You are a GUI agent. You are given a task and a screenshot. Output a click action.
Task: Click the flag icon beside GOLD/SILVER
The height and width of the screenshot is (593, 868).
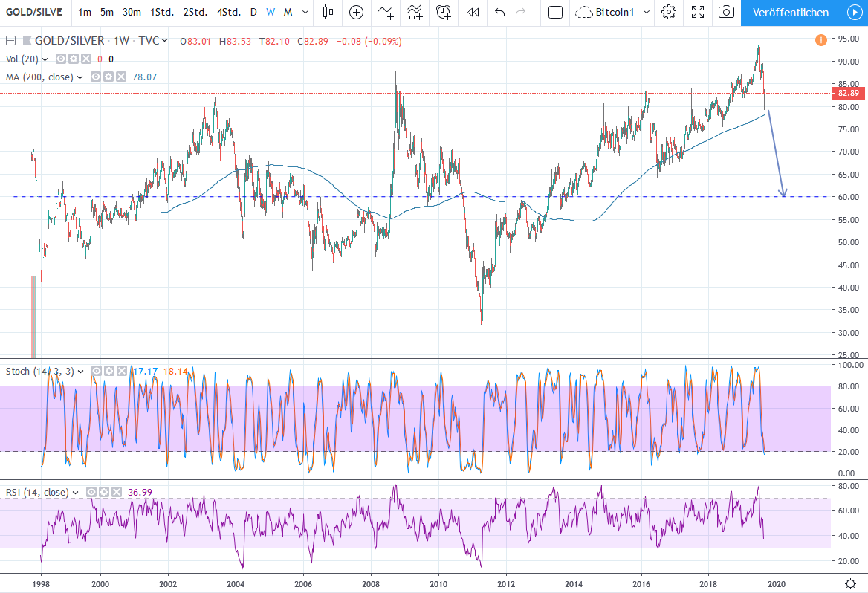[27, 40]
